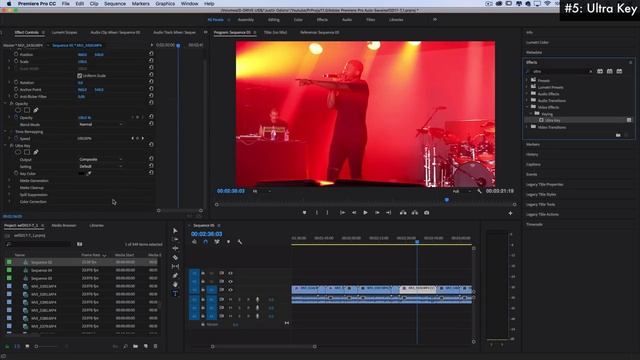Image resolution: width=640 pixels, height=360 pixels.
Task: Open the Graphics menu
Action: pos(165,4)
